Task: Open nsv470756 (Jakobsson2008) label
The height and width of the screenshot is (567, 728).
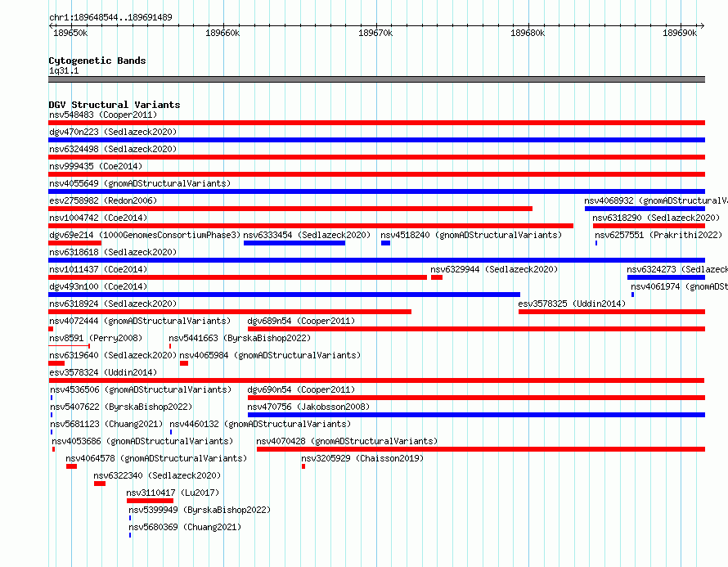Action: tap(308, 407)
